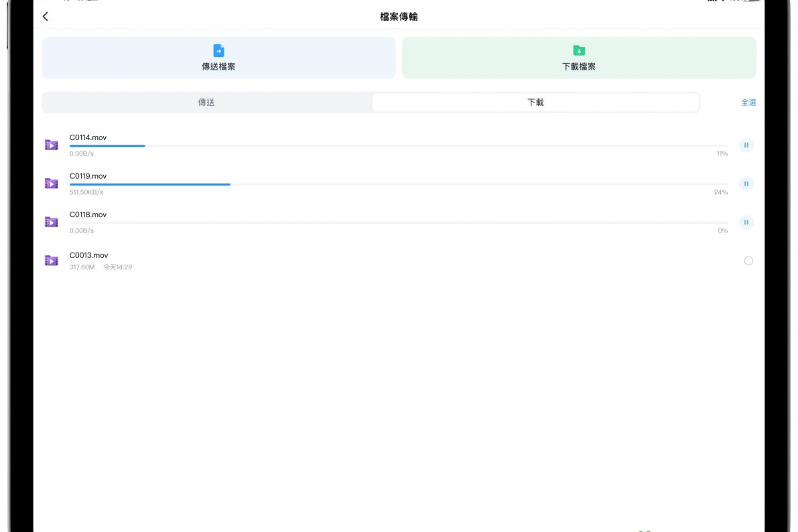798x532 pixels.
Task: Tap the back arrow to leave 檔案傳輸
Action: tap(46, 17)
